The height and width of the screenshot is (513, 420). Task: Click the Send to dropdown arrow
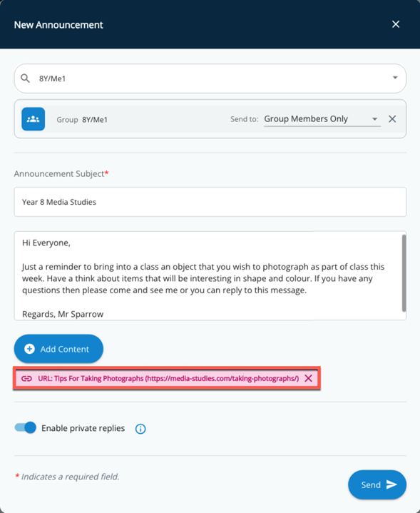[375, 119]
